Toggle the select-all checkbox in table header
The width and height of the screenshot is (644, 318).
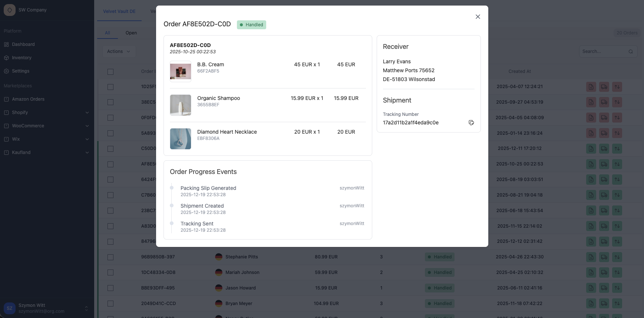coord(110,72)
